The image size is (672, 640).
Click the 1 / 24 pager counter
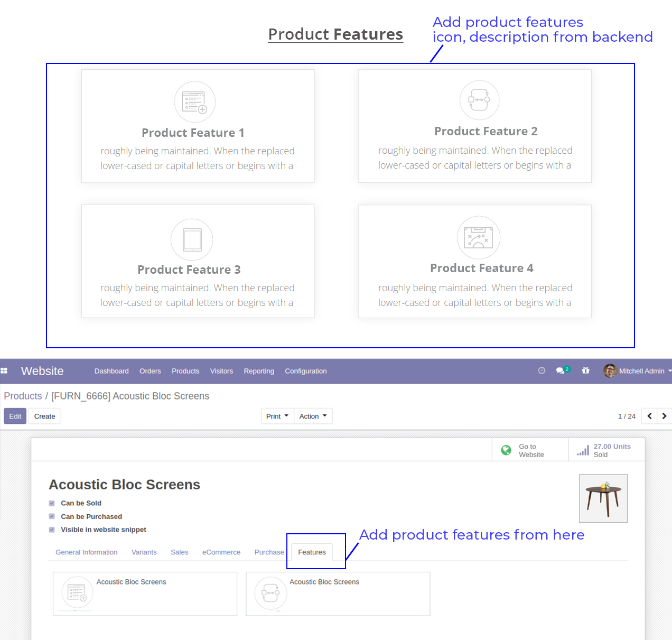tap(627, 416)
